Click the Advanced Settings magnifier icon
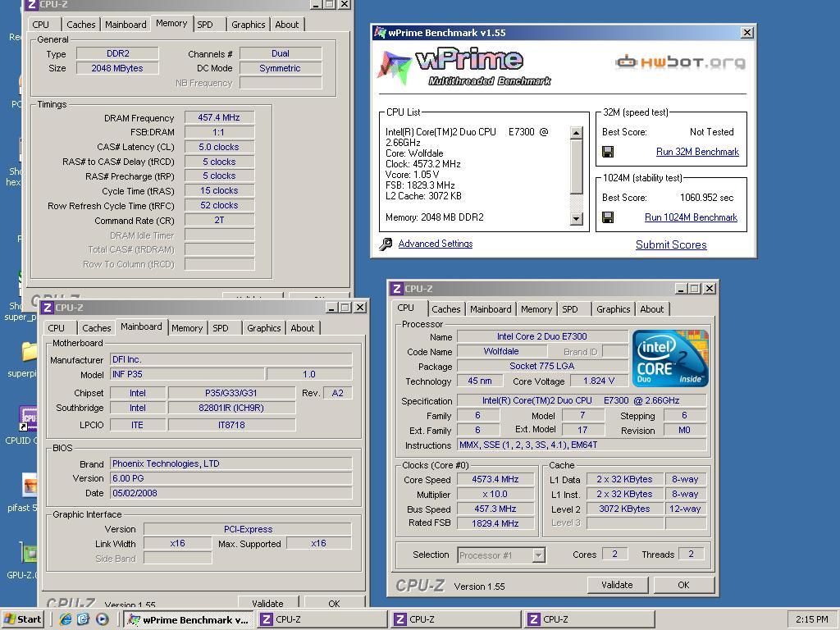Screen dimensions: 840x630 tap(386, 244)
